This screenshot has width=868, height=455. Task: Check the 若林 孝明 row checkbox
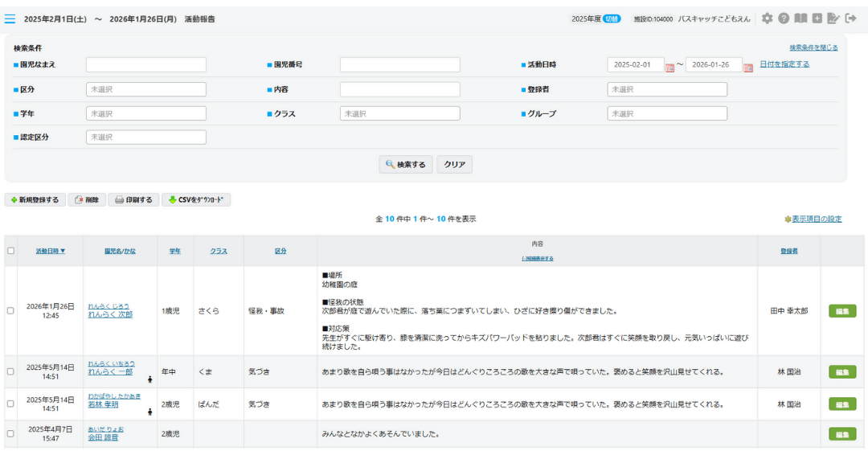point(10,404)
